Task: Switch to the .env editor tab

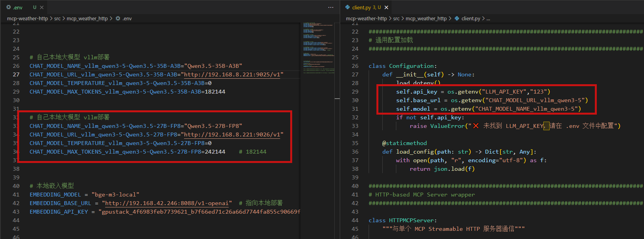Action: 18,7
